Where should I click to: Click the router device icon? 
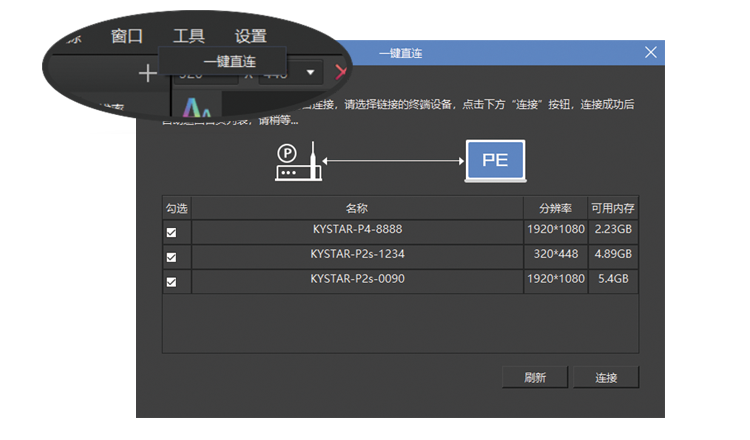297,162
